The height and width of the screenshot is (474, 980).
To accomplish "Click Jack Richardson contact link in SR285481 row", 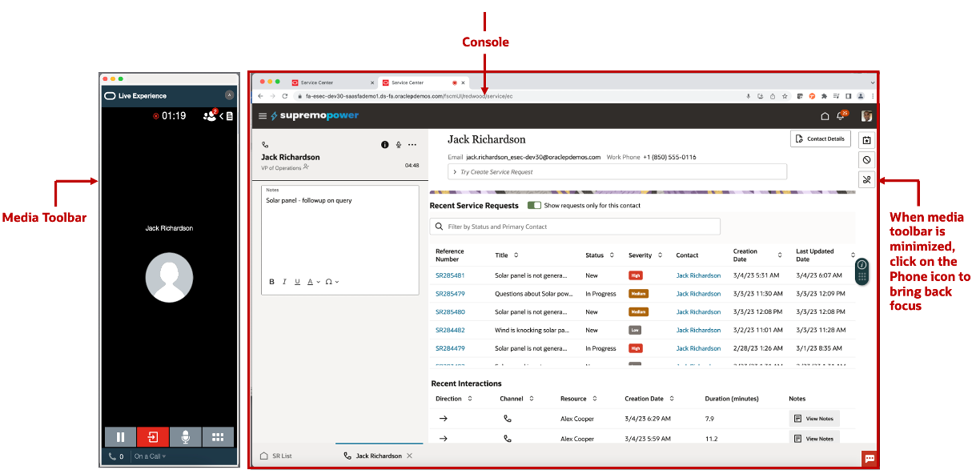I will [698, 275].
